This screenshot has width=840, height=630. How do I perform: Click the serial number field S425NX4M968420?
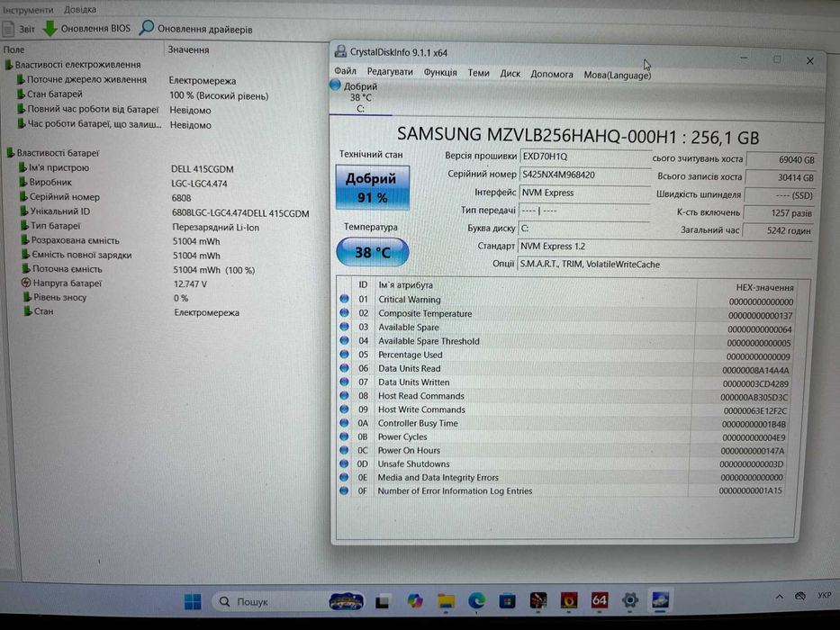pos(584,175)
